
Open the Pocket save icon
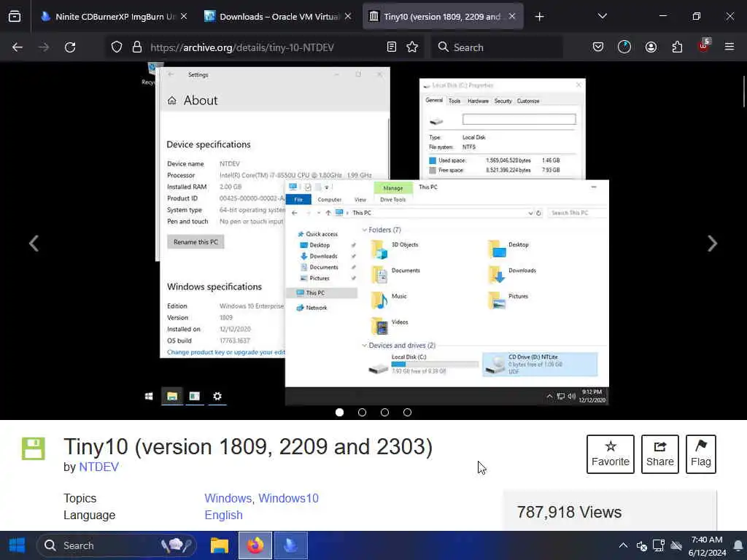pyautogui.click(x=598, y=47)
